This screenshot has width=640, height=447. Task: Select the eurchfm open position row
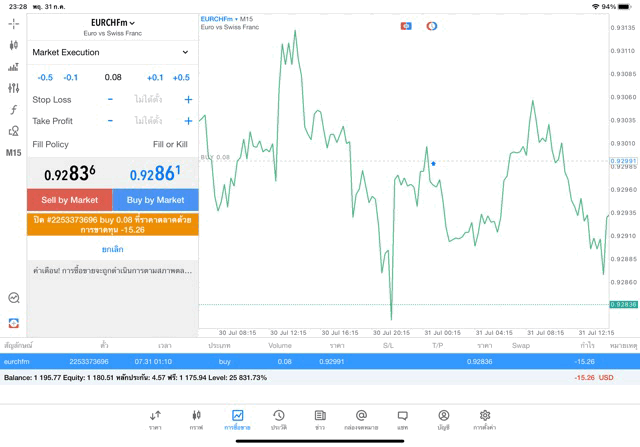(x=320, y=361)
